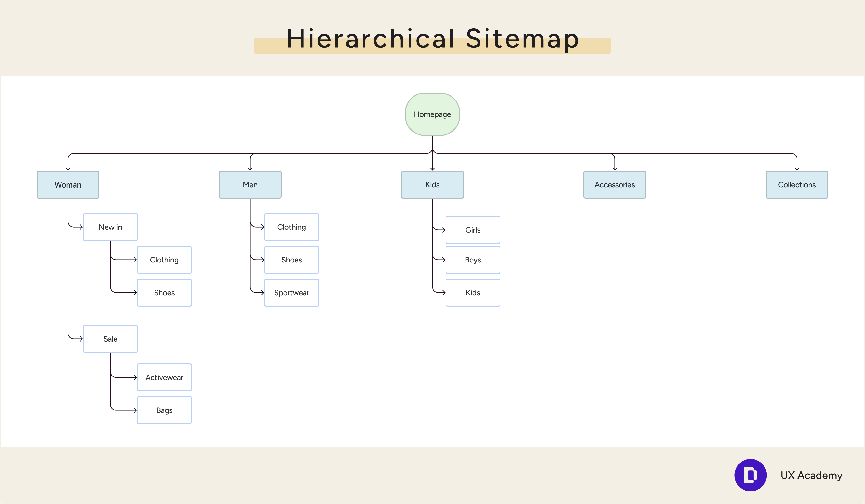Click Clothing under the Men branch

tap(291, 227)
